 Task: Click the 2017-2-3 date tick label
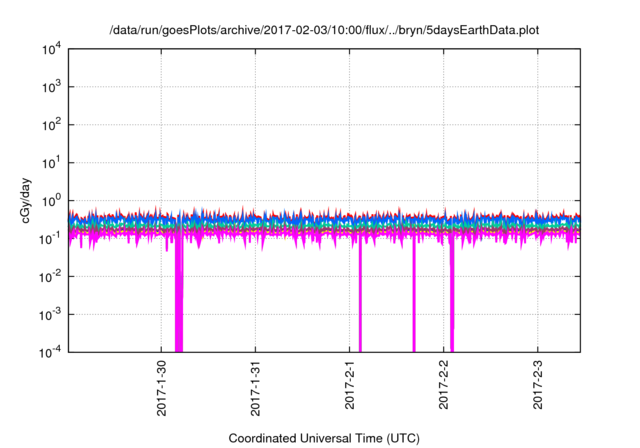tap(538, 385)
